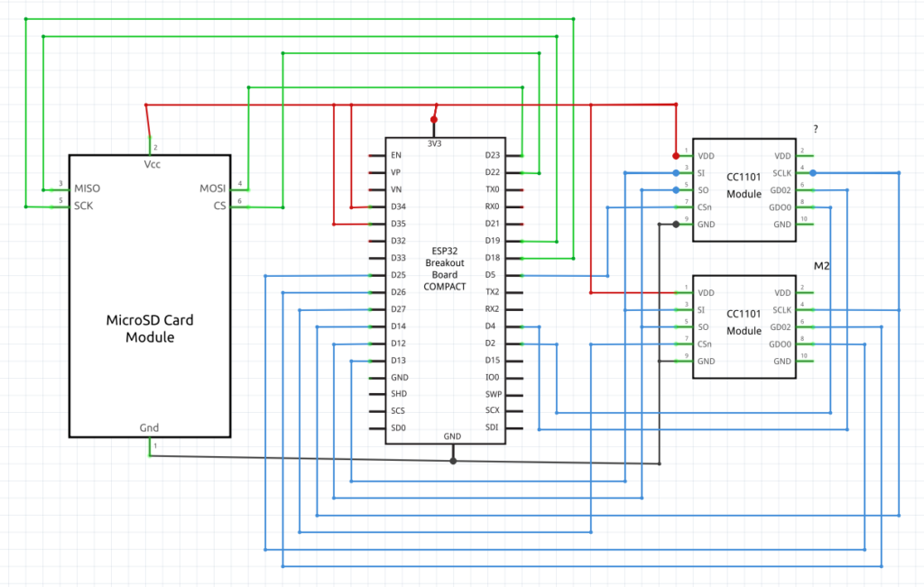
Task: Click the red junction dot above 3V3 pin
Action: (434, 120)
